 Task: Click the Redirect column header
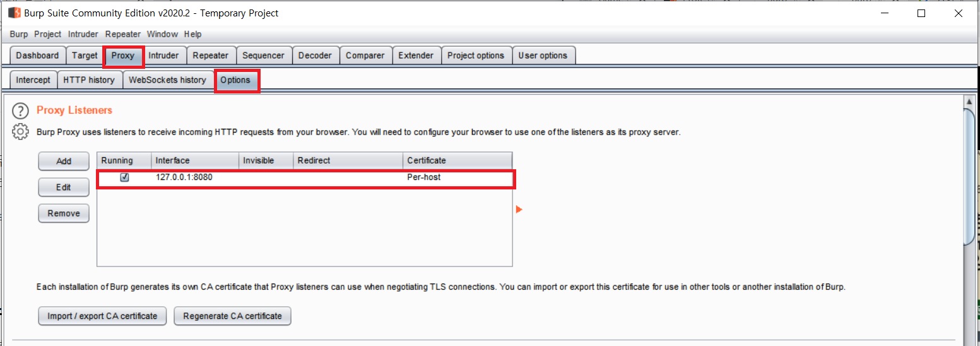pos(348,160)
